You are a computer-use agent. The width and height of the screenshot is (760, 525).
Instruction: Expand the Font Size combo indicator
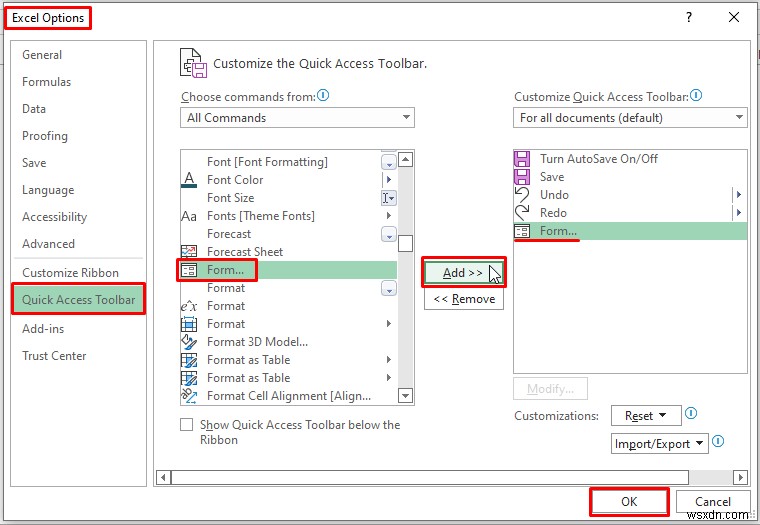[389, 198]
